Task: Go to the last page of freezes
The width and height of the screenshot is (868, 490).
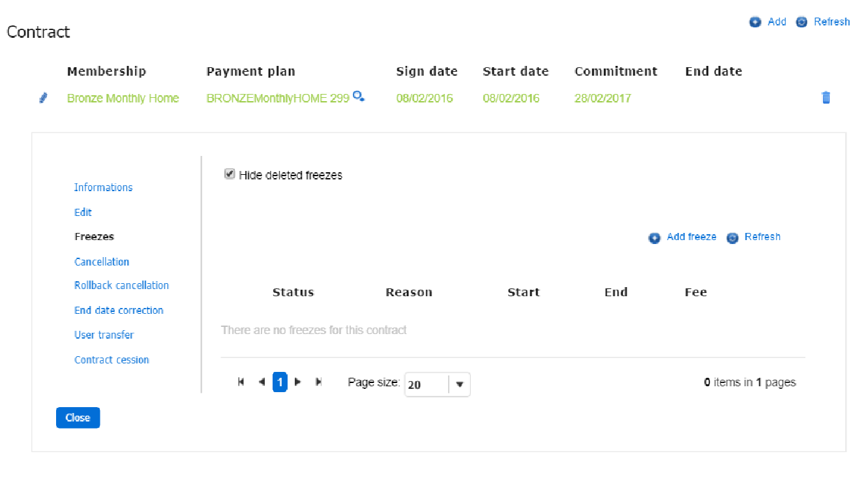Action: pyautogui.click(x=319, y=382)
